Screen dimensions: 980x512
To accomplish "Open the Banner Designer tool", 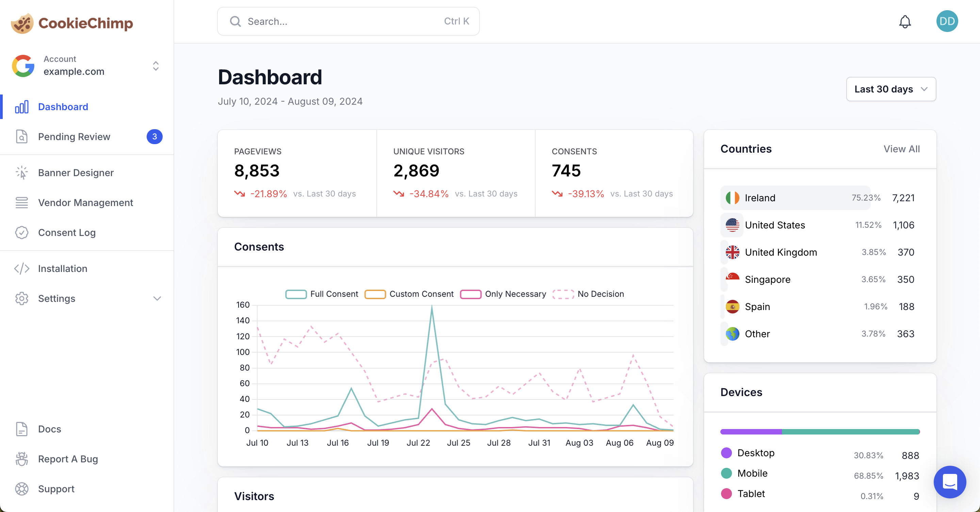I will click(x=76, y=173).
